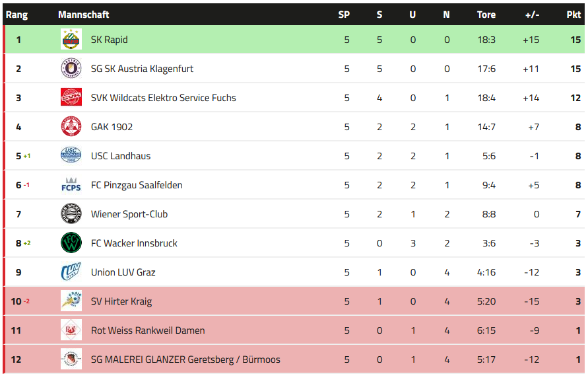Click the SG SK Austria Klagenfurt crest
Viewport: 588px width, 376px height.
pos(71,69)
